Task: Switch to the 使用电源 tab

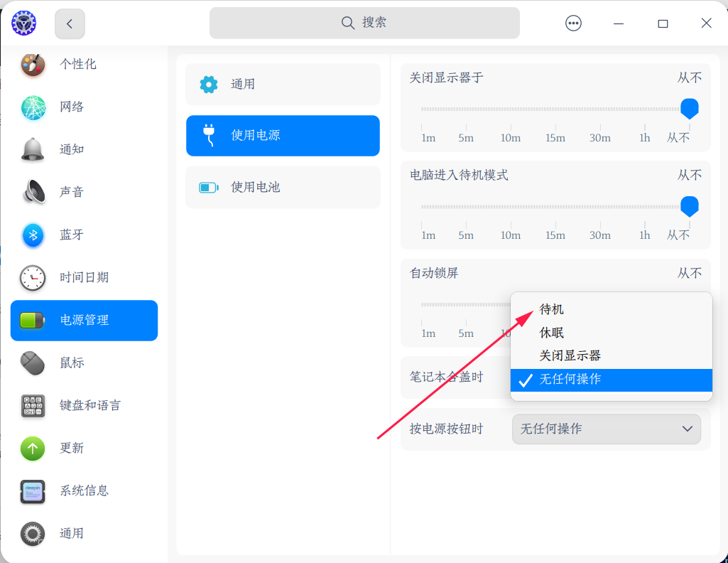Action: pos(283,136)
